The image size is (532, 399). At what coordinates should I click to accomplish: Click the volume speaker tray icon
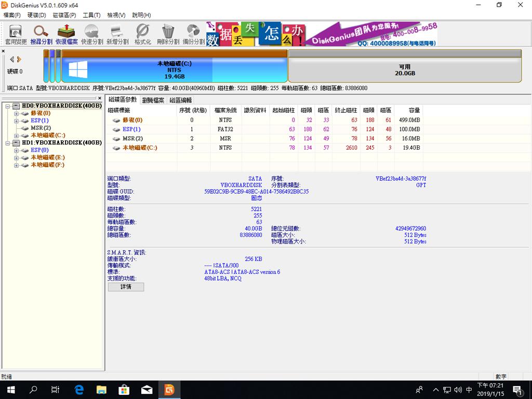click(x=458, y=390)
